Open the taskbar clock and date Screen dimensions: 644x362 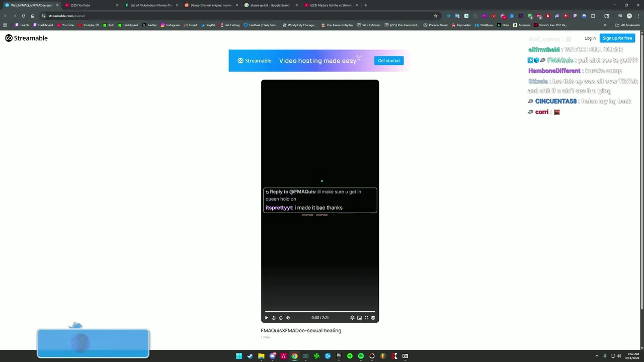click(x=632, y=356)
